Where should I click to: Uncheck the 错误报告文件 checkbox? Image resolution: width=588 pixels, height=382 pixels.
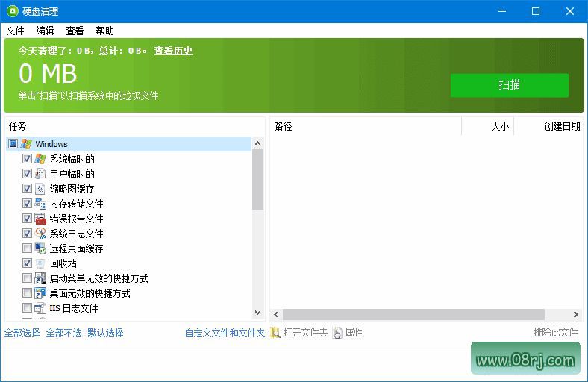(27, 218)
